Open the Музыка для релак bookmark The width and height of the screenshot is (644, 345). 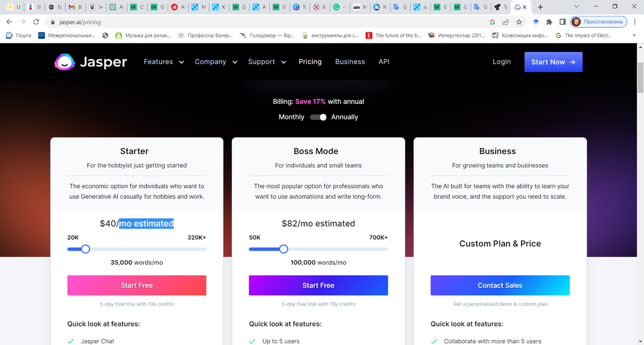143,36
